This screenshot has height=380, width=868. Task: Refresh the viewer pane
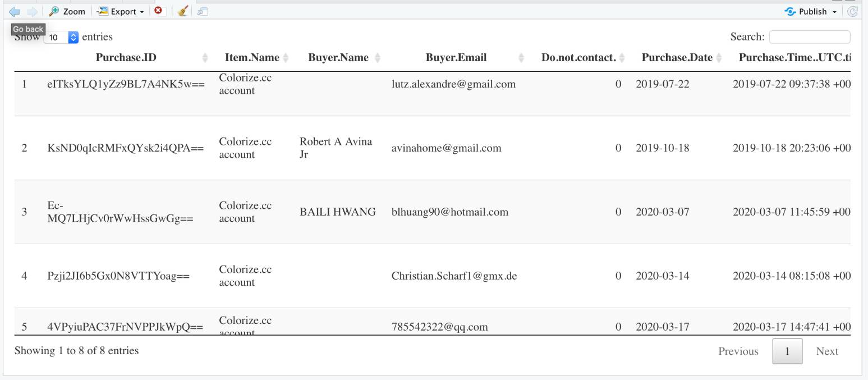(853, 11)
